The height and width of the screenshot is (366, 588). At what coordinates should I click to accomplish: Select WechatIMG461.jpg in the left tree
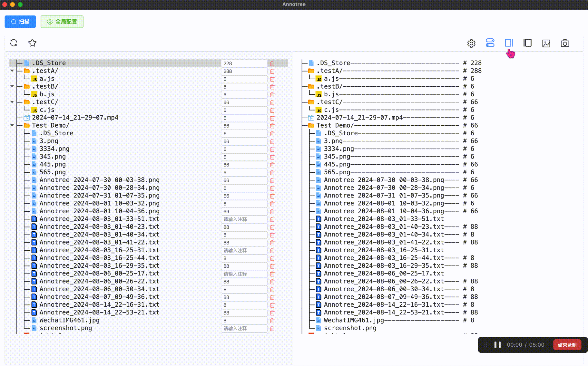pos(69,320)
